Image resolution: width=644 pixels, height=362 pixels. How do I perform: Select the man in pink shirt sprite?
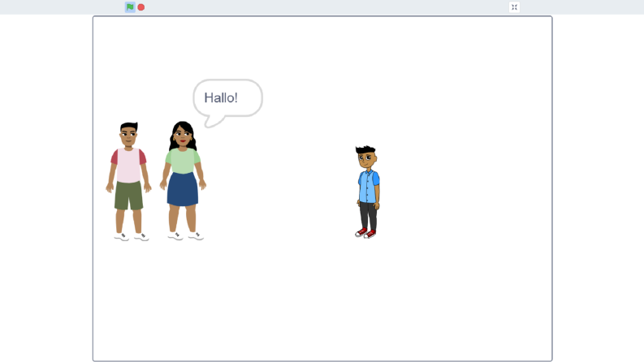tap(128, 181)
